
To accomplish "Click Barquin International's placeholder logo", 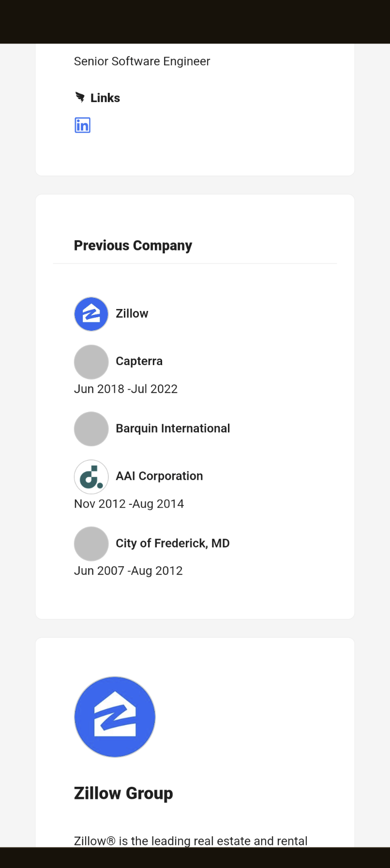I will (x=91, y=429).
